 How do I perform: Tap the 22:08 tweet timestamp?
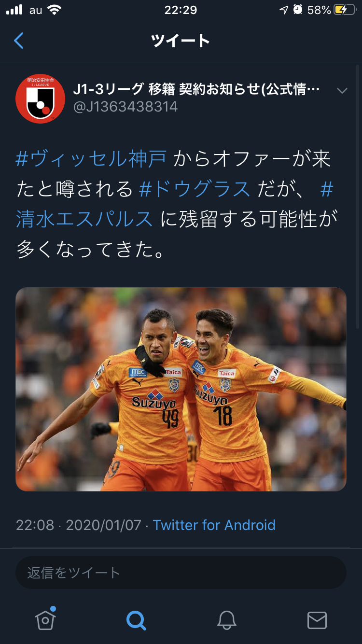point(35,525)
